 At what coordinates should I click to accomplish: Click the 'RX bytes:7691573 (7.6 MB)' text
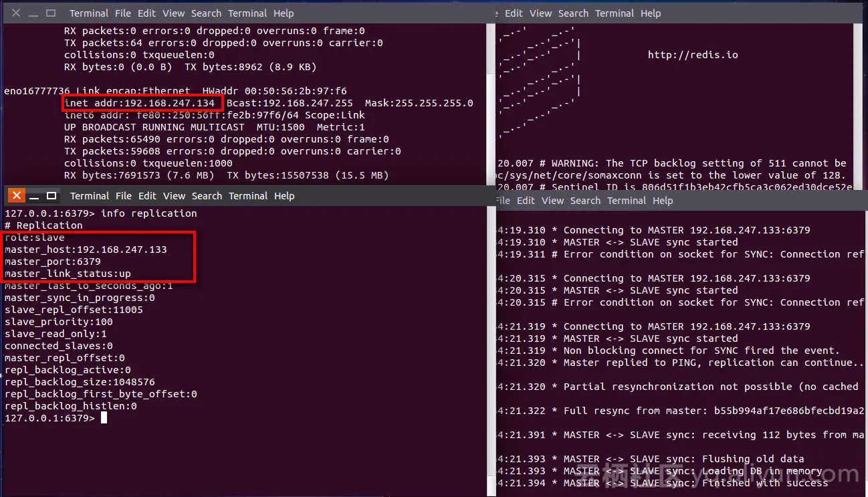pos(139,175)
